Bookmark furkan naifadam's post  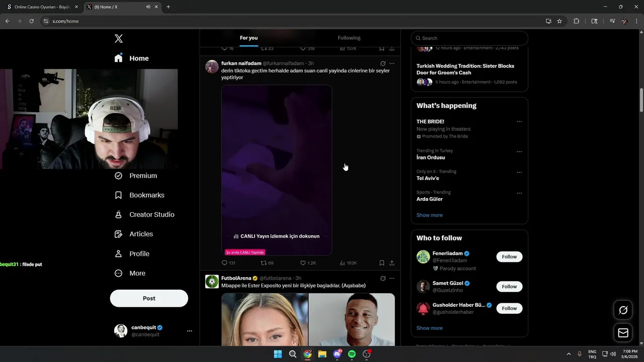tap(382, 263)
